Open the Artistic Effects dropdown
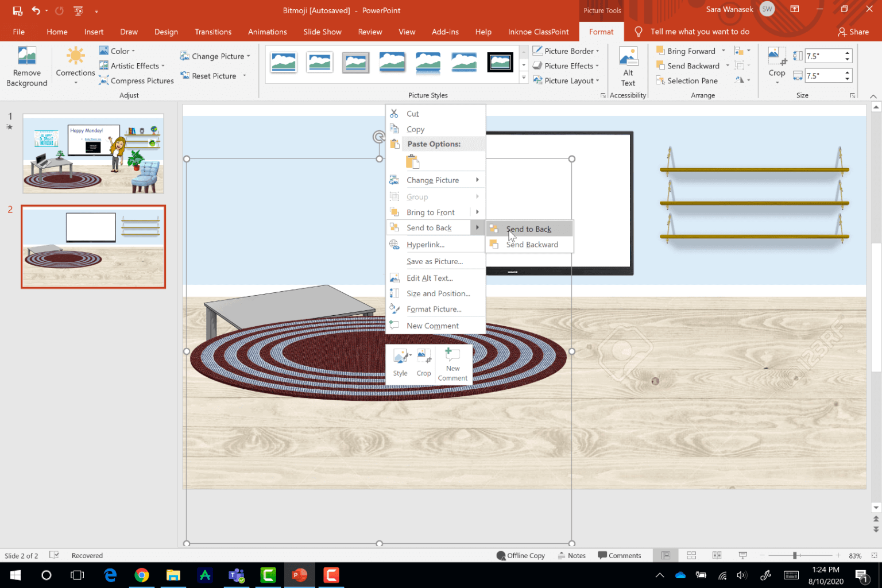The image size is (882, 588). pyautogui.click(x=131, y=65)
